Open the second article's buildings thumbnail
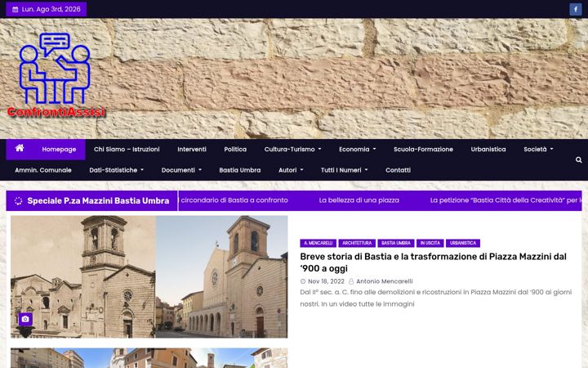 (x=149, y=358)
